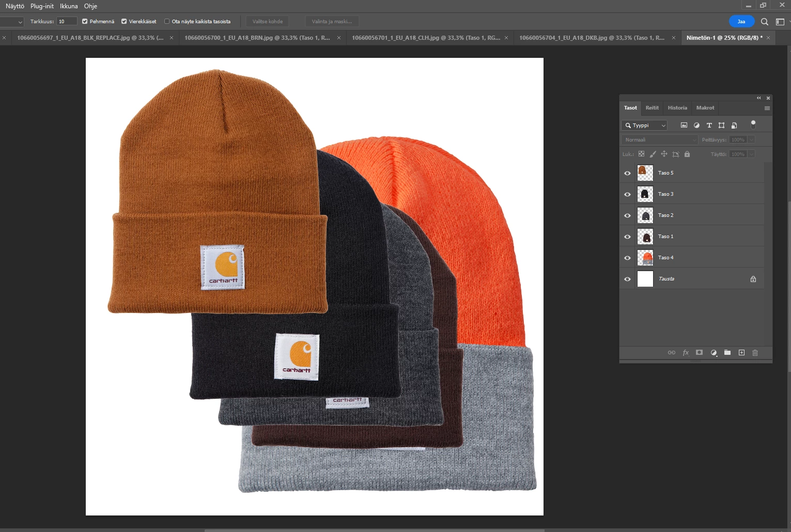Open the Näyttö menu

point(15,6)
